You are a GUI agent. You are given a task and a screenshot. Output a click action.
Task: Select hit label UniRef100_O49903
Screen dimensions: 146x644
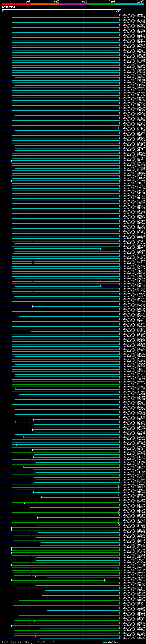coord(134,331)
